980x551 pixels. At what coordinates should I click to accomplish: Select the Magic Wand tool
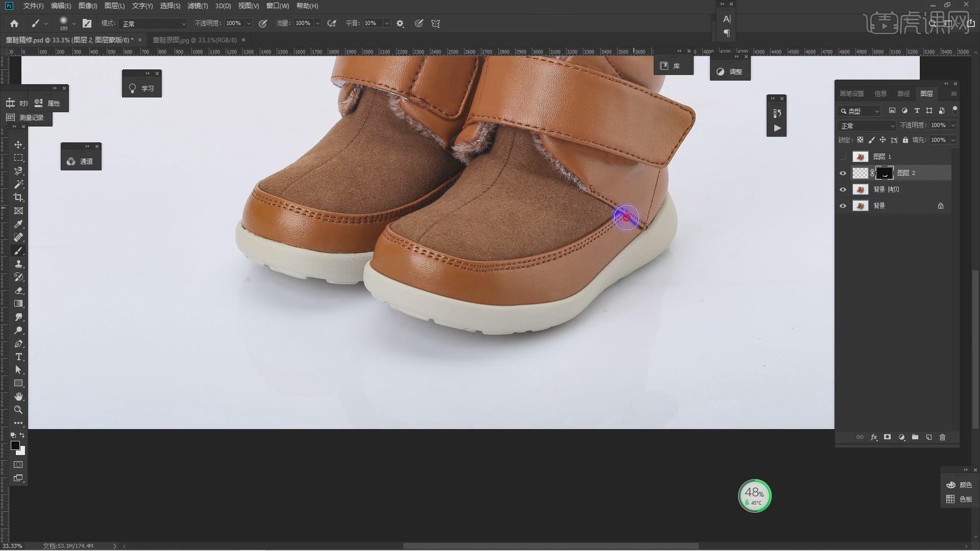[18, 184]
